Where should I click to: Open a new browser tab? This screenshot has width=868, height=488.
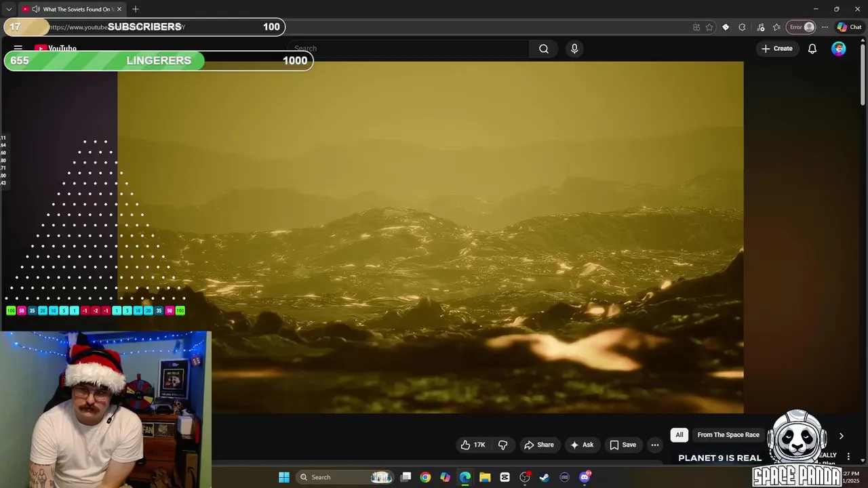click(136, 9)
